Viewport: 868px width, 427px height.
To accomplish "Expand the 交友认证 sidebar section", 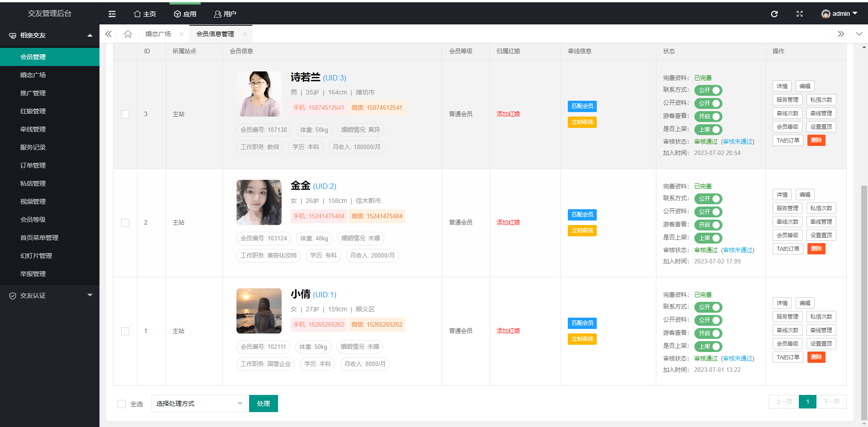I will 90,295.
